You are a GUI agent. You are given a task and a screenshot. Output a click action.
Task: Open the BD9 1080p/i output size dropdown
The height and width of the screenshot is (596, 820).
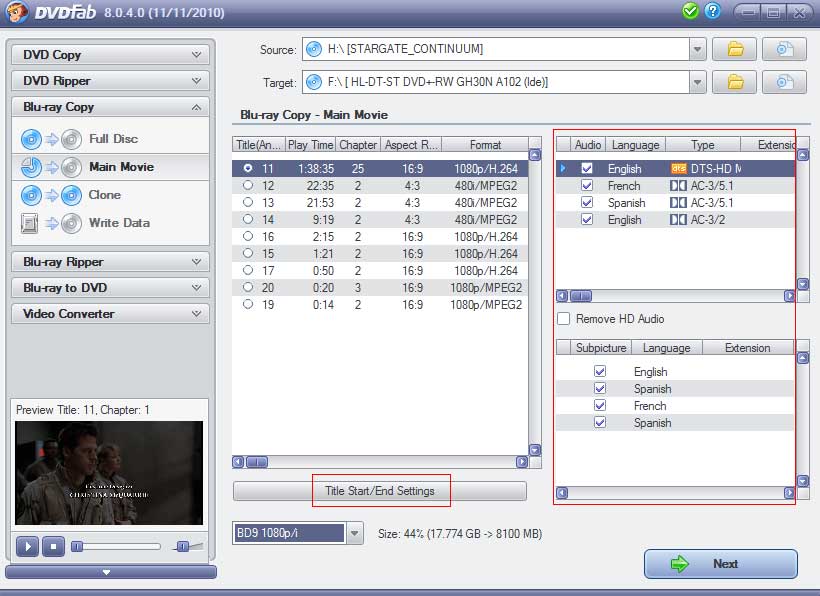(x=354, y=533)
